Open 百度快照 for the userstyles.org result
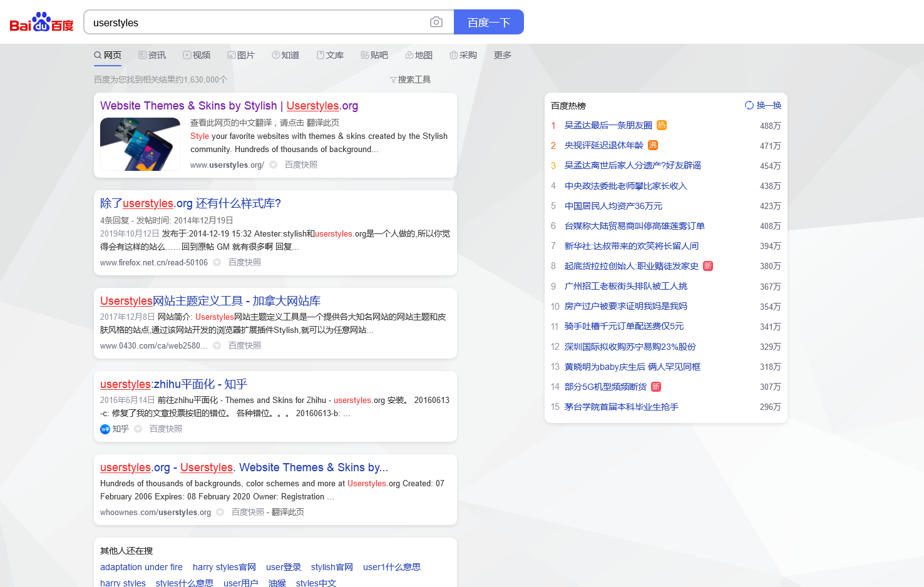The width and height of the screenshot is (924, 587). (x=301, y=165)
